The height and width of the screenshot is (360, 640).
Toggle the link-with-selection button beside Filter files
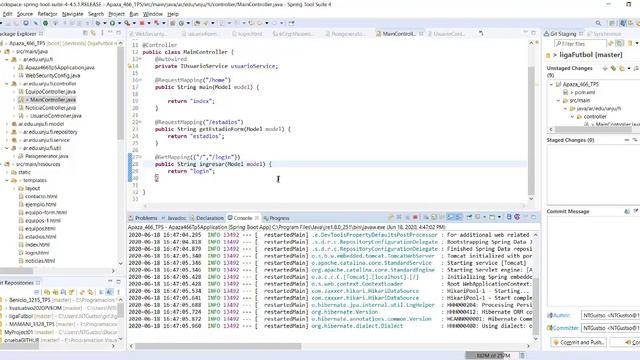(x=620, y=43)
